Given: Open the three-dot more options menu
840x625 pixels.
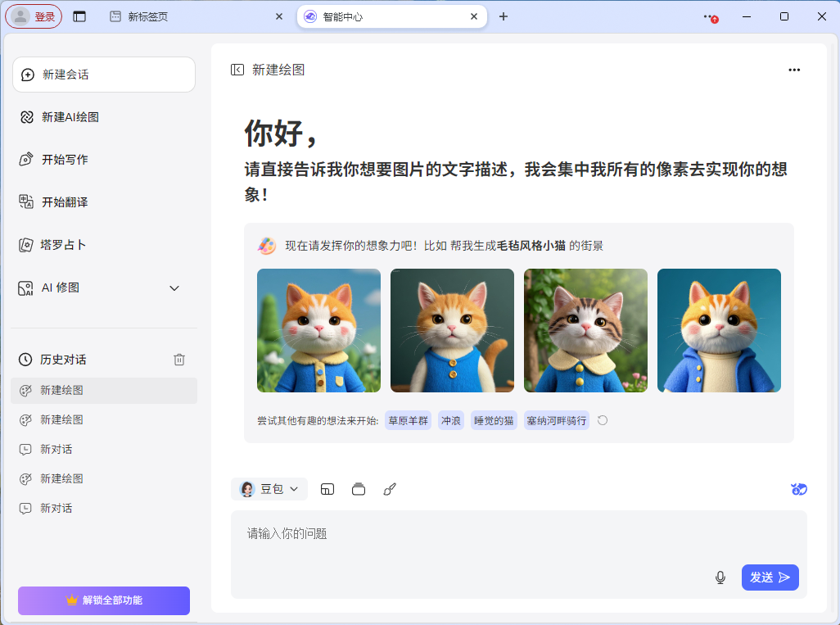Looking at the screenshot, I should (793, 70).
